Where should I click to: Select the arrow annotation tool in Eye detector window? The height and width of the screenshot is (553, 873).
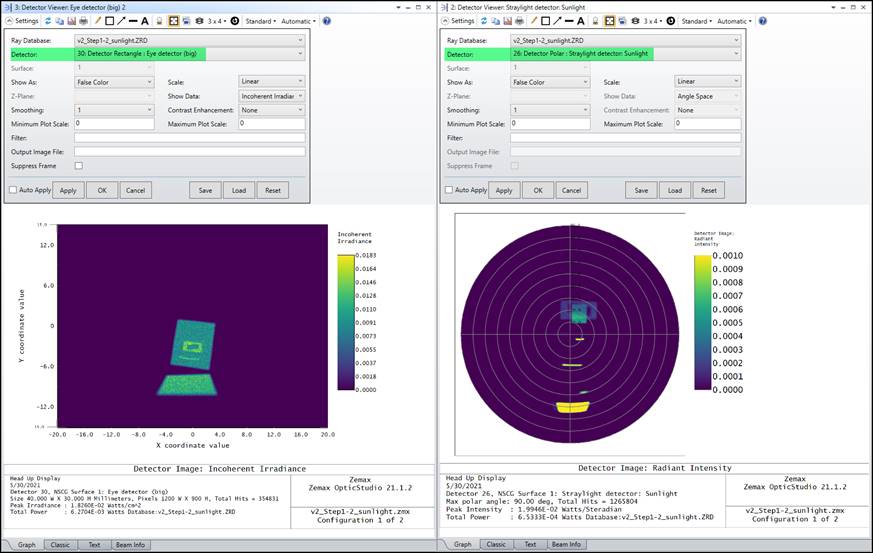(x=121, y=21)
